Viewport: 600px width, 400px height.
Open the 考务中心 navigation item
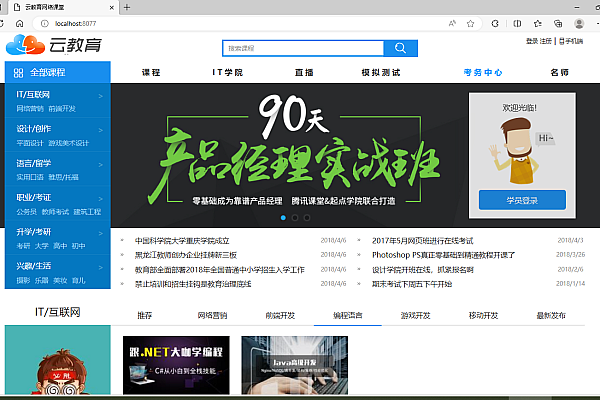(483, 72)
